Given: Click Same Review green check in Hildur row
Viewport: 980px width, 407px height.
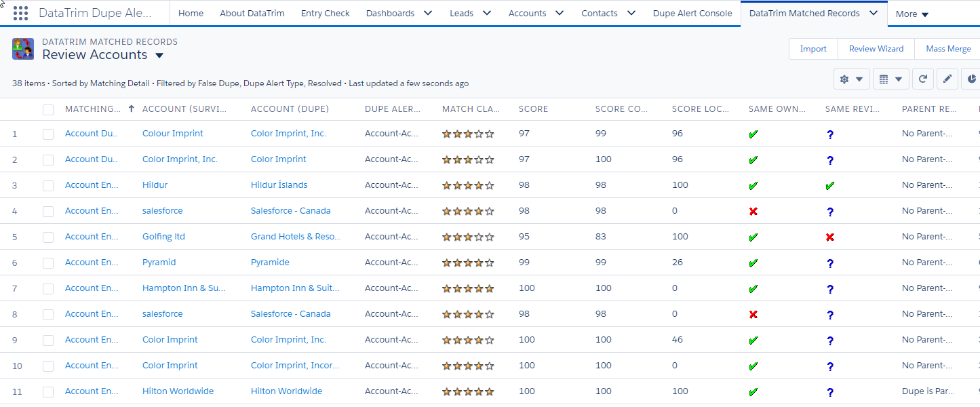Looking at the screenshot, I should pyautogui.click(x=829, y=186).
